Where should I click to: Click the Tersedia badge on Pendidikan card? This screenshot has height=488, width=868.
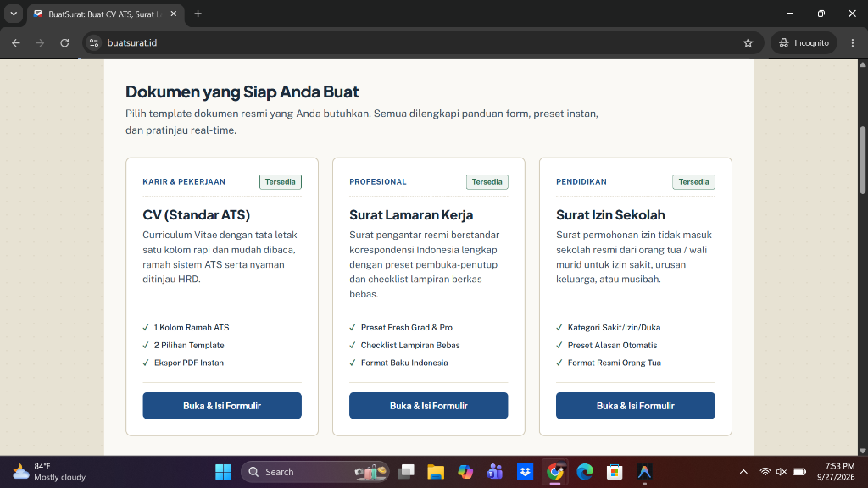pos(693,182)
